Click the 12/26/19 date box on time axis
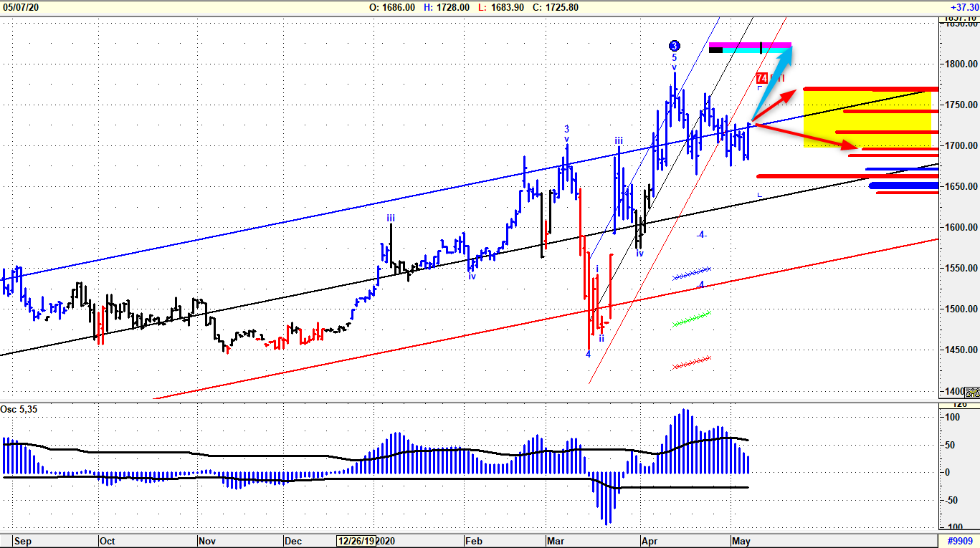980x548 pixels. coord(355,541)
